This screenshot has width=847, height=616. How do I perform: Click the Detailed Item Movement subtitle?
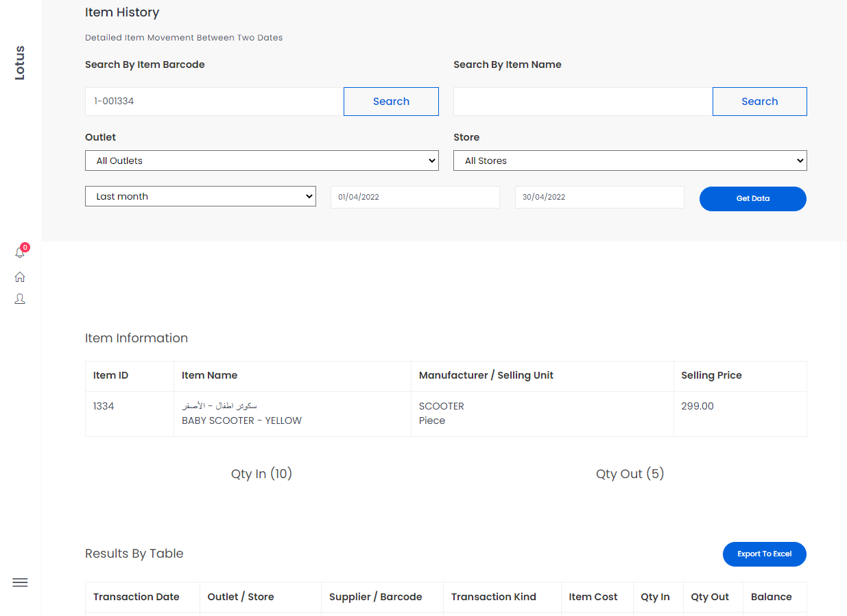click(x=184, y=38)
